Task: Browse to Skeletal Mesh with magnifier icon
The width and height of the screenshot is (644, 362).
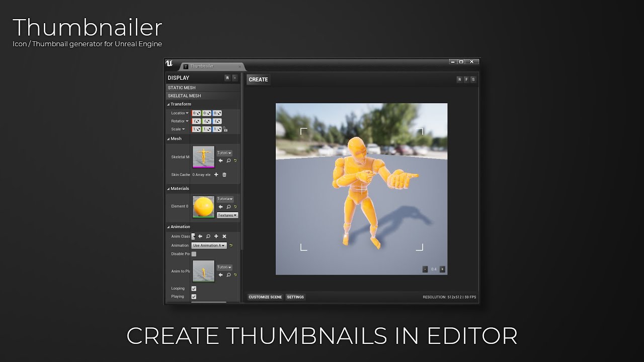Action: click(x=228, y=161)
